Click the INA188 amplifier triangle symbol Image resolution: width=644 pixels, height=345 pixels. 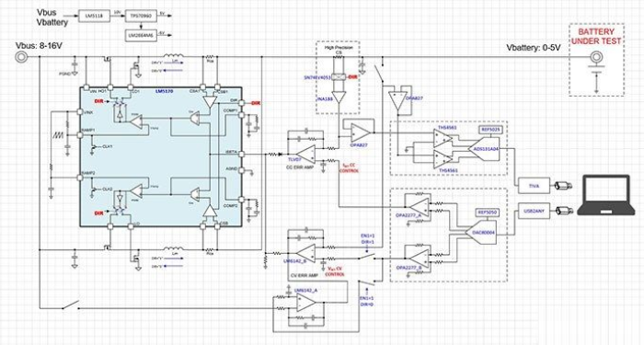(339, 98)
